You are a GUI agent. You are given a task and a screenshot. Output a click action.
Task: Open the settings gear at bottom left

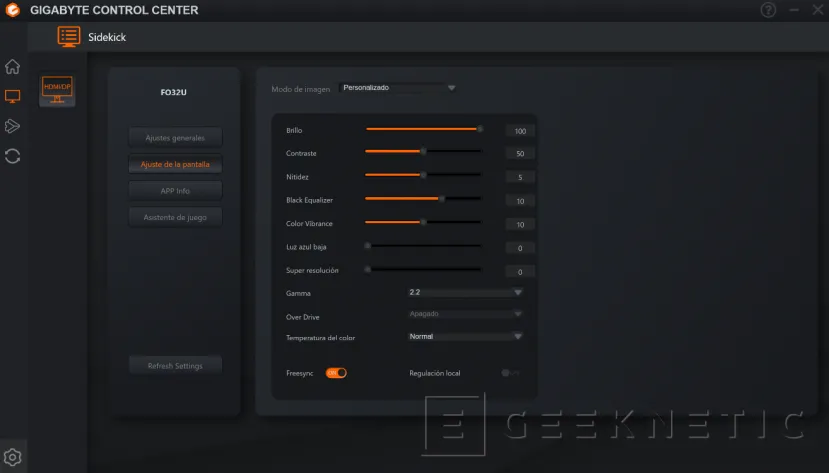[13, 457]
